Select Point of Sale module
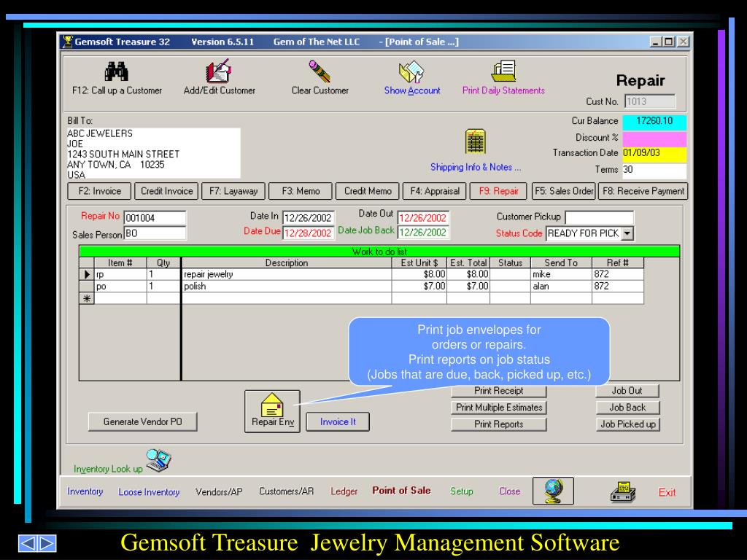 click(401, 490)
